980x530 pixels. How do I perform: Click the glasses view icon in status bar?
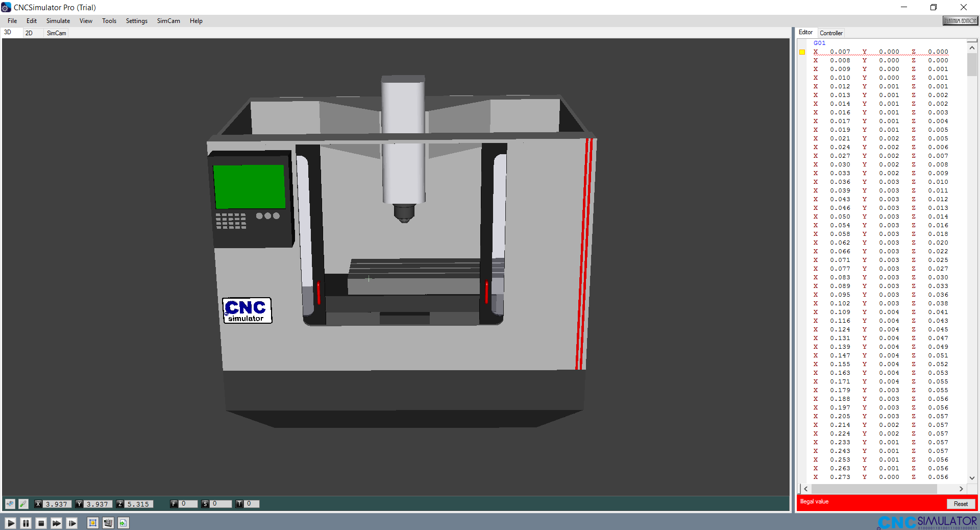pyautogui.click(x=10, y=504)
